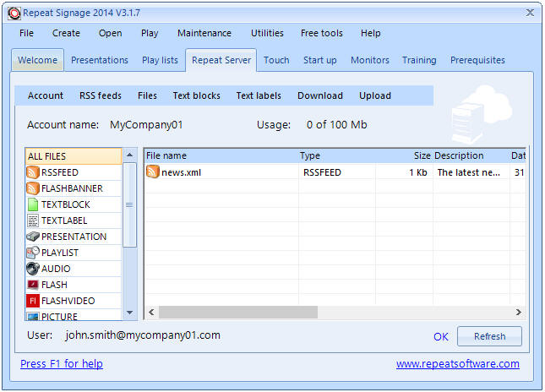This screenshot has height=392, width=545.
Task: Select the PICTURE category row
Action: click(74, 316)
